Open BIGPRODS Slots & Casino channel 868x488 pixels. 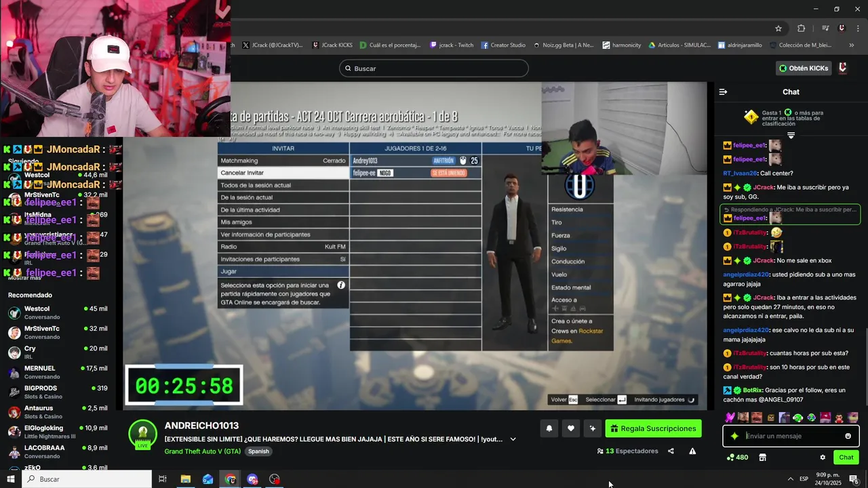pyautogui.click(x=58, y=392)
